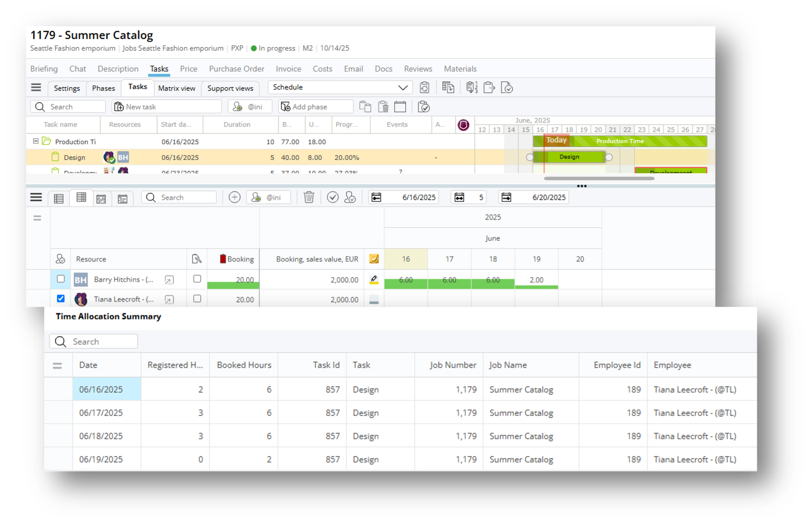This screenshot has width=812, height=526.
Task: Click the calendar icon in task toolbar
Action: tap(400, 107)
